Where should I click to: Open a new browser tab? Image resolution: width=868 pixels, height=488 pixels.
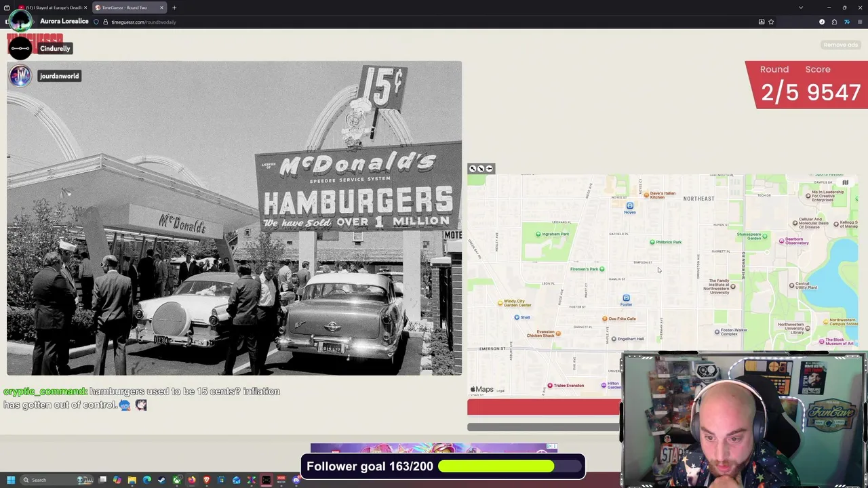[x=174, y=7]
